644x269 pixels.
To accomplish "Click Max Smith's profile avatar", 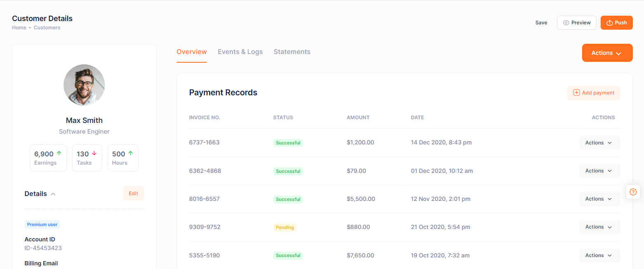I will click(84, 85).
